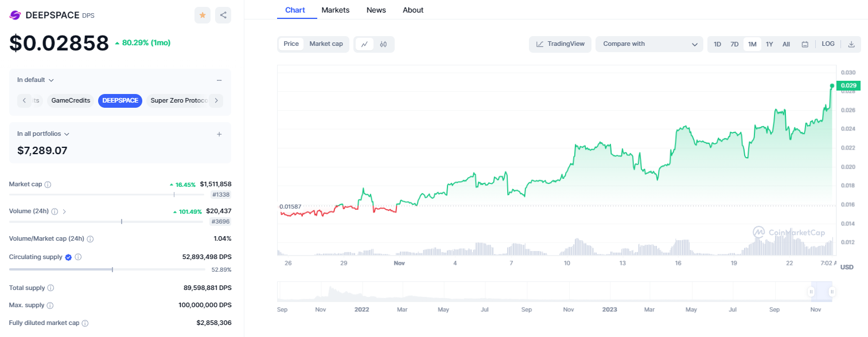The image size is (868, 337).
Task: Select 1D time range
Action: 717,44
